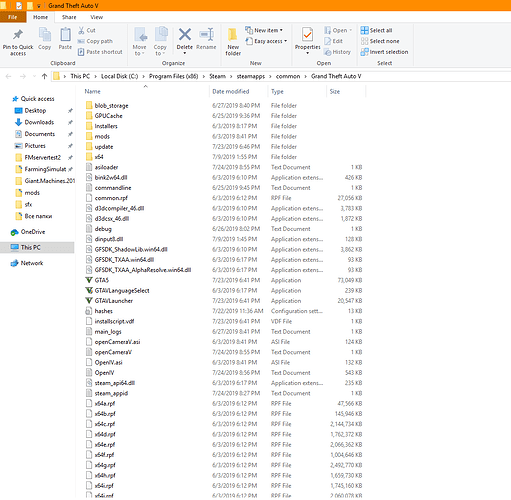
Task: Select the common.rpf file icon
Action: coord(89,198)
